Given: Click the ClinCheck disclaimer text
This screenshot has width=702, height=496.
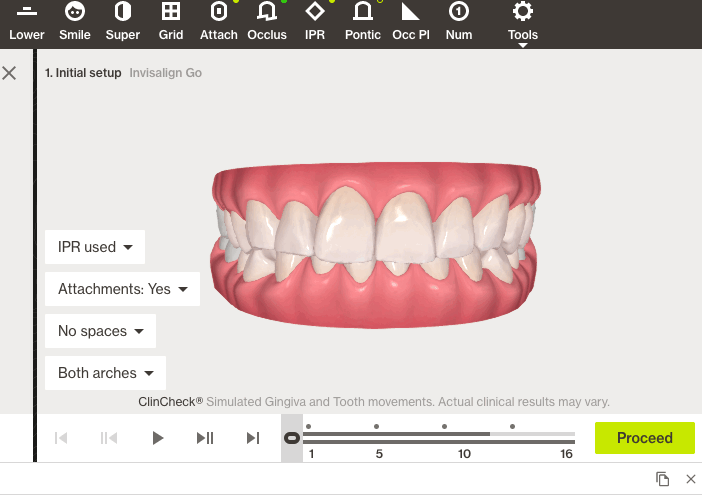Looking at the screenshot, I should click(374, 402).
